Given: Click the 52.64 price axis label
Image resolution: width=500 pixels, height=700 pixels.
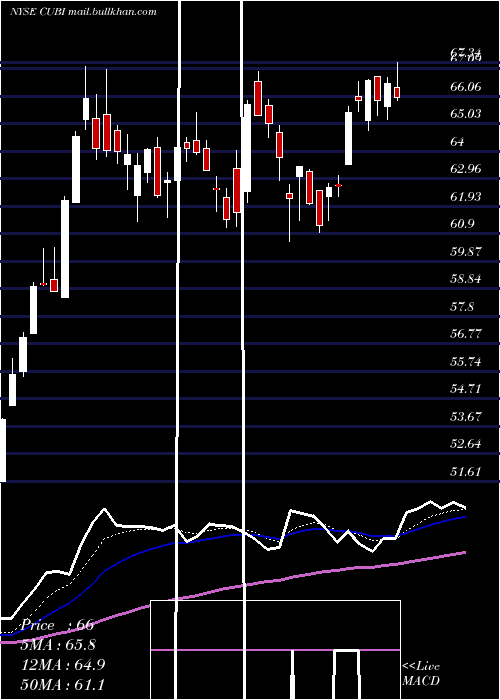Looking at the screenshot, I should click(x=466, y=444).
